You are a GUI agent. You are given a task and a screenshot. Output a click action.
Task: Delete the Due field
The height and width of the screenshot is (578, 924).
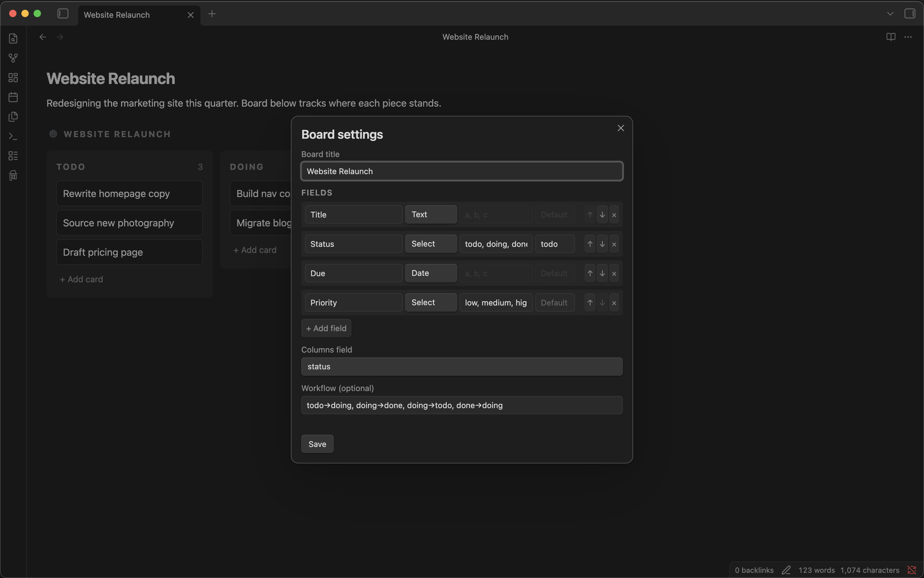tap(614, 273)
